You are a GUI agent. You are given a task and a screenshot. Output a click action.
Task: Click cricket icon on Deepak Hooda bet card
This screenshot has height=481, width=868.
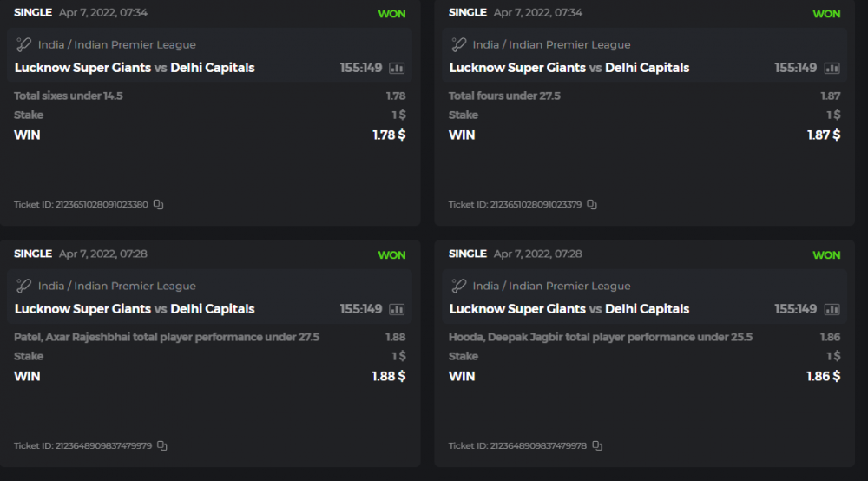[458, 286]
